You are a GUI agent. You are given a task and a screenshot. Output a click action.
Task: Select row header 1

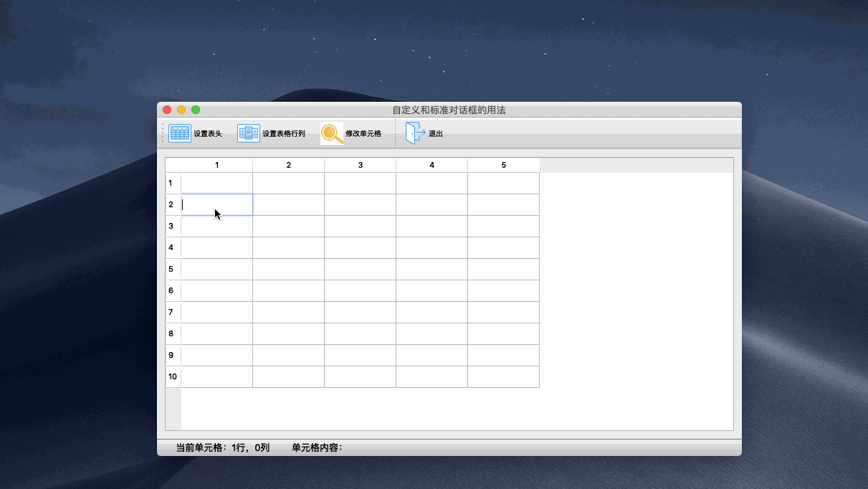pyautogui.click(x=173, y=183)
